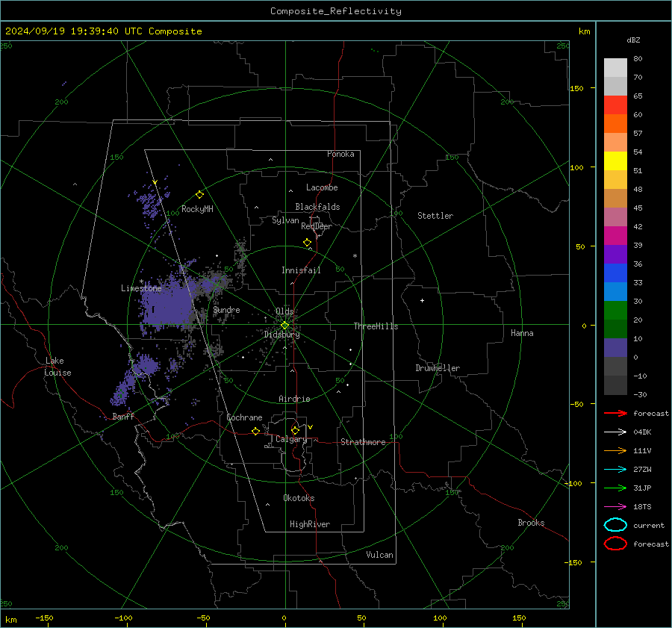Click the orange 111V arrow in legend
Image resolution: width=672 pixels, height=628 pixels.
coord(615,450)
